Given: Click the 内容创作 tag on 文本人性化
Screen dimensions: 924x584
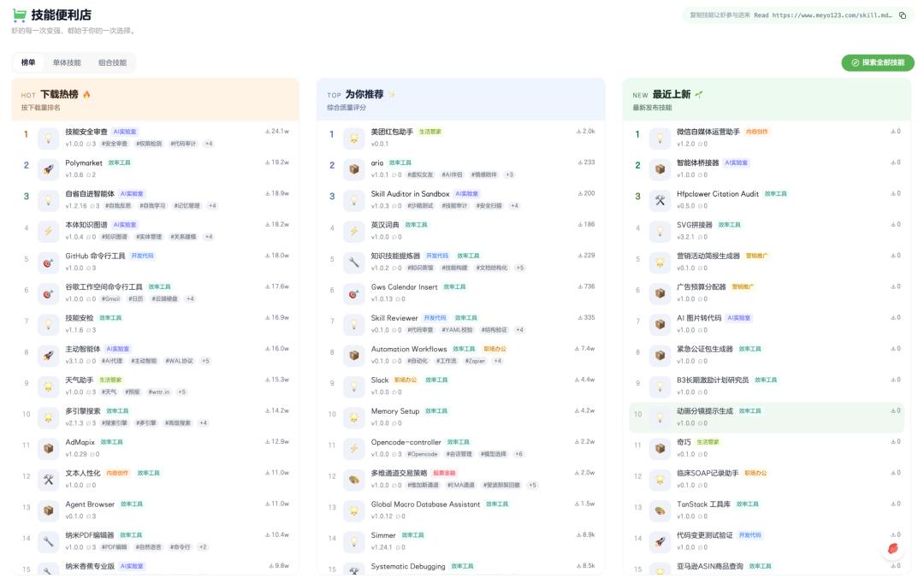Looking at the screenshot, I should 117,473.
